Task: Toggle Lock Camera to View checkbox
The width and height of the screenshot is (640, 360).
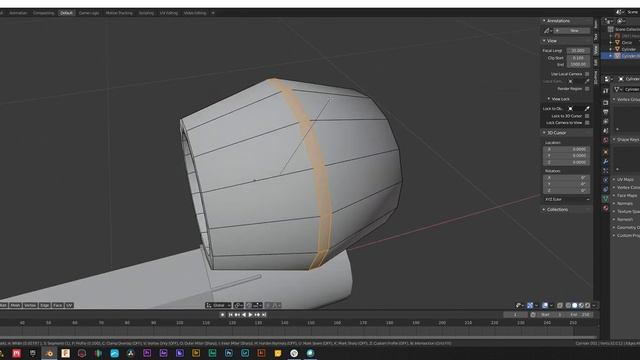Action: (x=587, y=122)
